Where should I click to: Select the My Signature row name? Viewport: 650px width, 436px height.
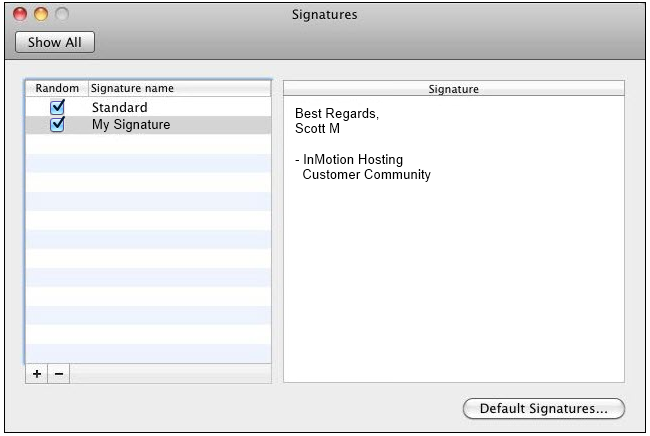130,125
